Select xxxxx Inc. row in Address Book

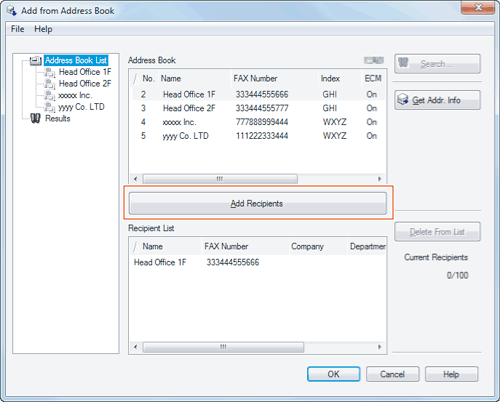(257, 122)
